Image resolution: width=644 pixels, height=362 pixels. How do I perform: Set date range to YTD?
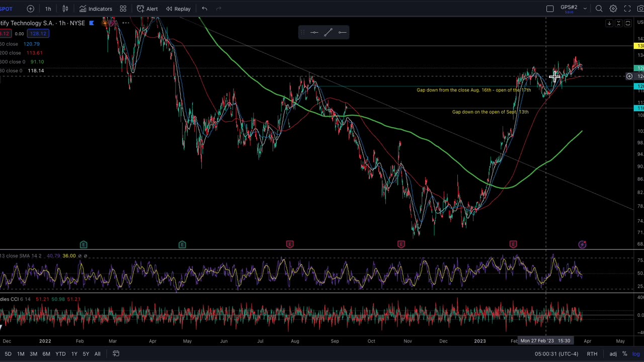pyautogui.click(x=60, y=354)
